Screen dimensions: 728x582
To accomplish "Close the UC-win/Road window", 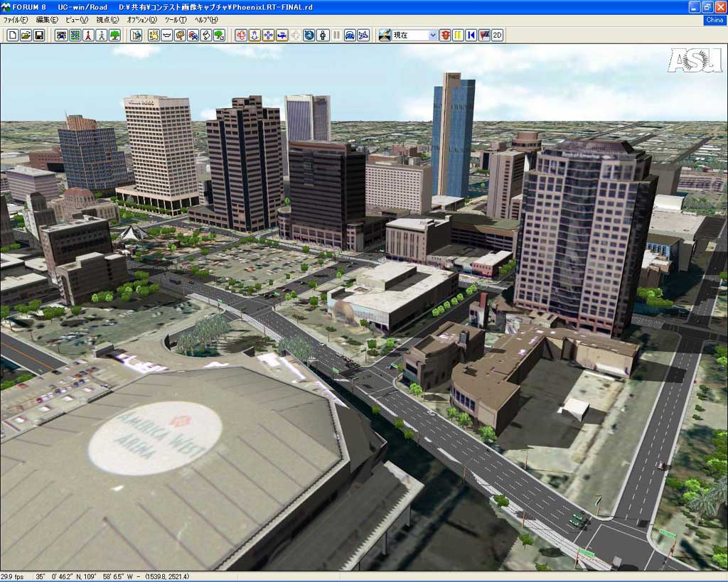I will (x=721, y=7).
